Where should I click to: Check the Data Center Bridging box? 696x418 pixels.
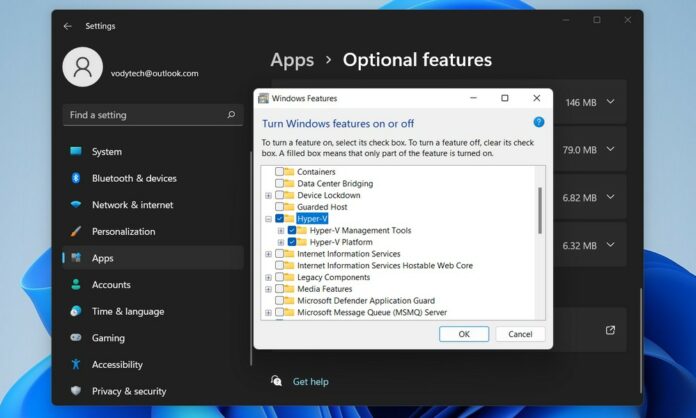279,183
